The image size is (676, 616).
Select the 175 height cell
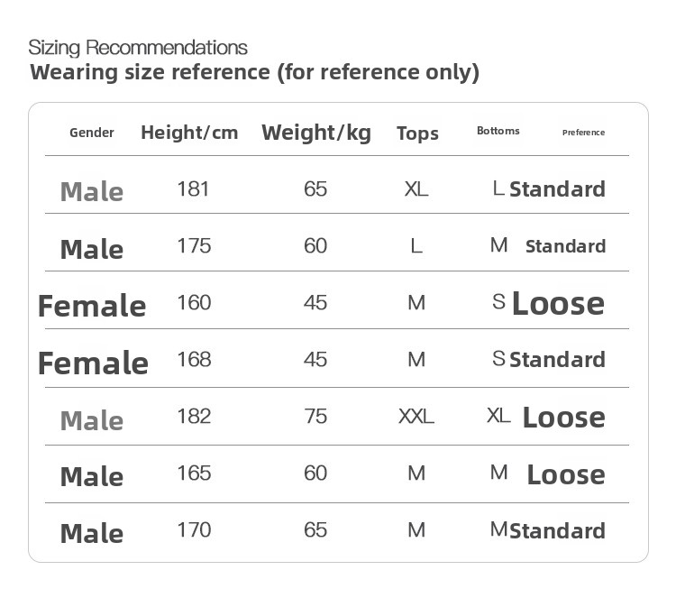(193, 245)
